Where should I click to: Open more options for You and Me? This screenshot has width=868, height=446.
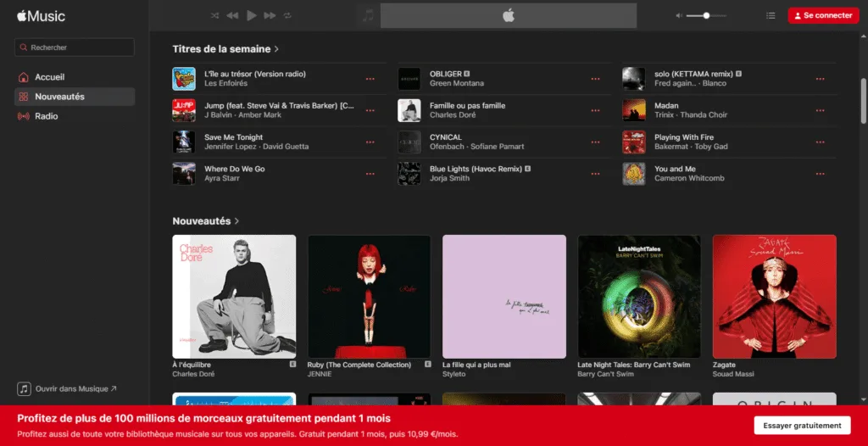pyautogui.click(x=820, y=174)
